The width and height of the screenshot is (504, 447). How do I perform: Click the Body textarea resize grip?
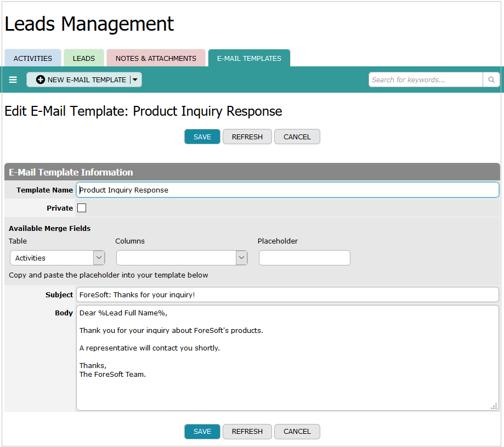[494, 406]
